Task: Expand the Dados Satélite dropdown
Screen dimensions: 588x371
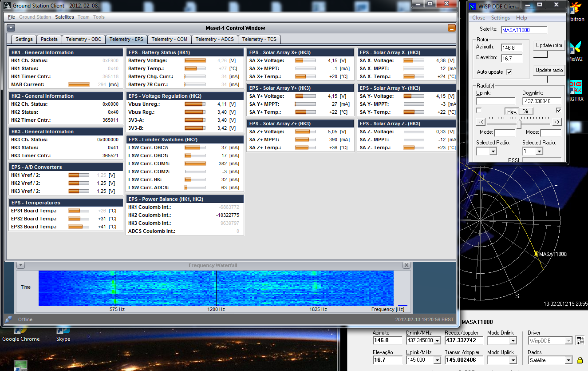Action: [568, 360]
